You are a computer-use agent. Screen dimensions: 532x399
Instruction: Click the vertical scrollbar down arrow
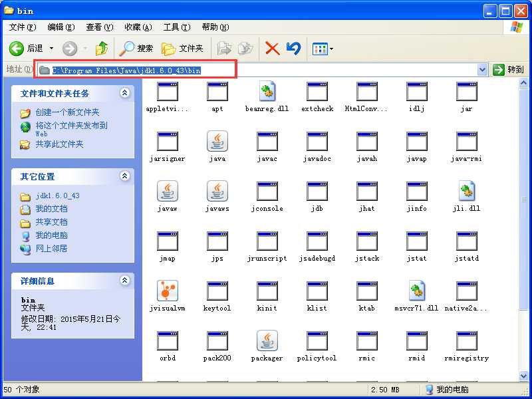(523, 375)
